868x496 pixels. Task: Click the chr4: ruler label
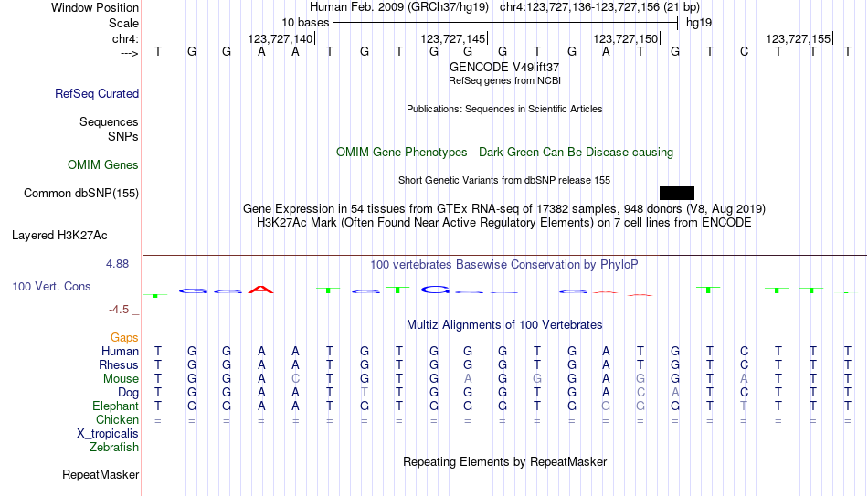125,38
